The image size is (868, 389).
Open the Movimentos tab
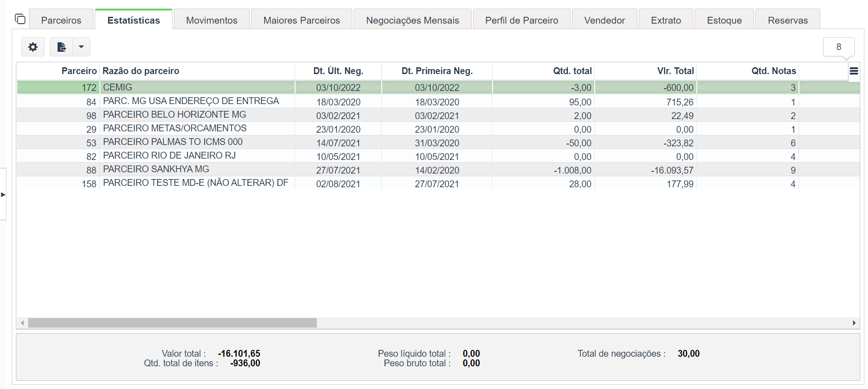pos(212,20)
